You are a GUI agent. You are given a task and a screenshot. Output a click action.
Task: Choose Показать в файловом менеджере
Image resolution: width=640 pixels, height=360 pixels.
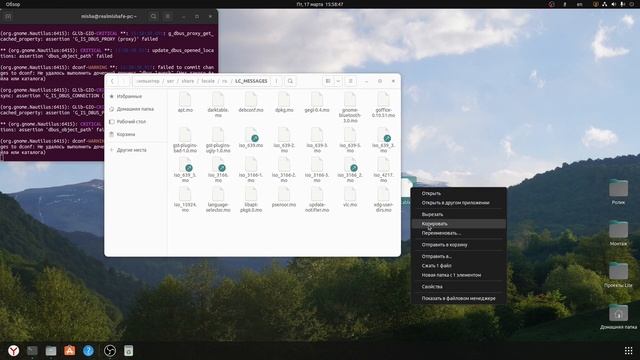pyautogui.click(x=458, y=298)
